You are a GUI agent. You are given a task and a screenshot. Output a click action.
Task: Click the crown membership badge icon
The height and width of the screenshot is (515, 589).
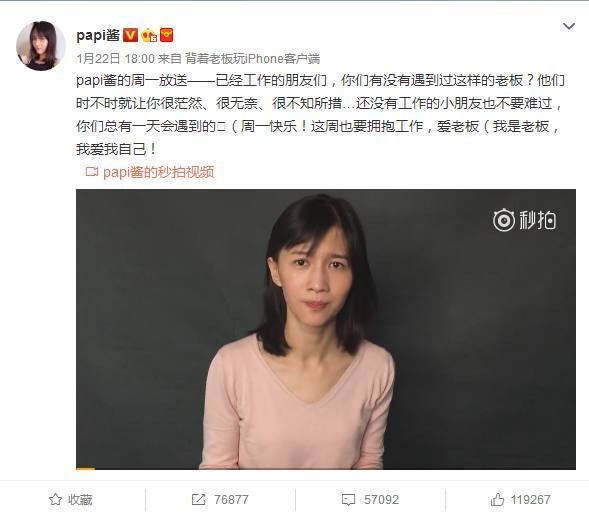coord(149,35)
